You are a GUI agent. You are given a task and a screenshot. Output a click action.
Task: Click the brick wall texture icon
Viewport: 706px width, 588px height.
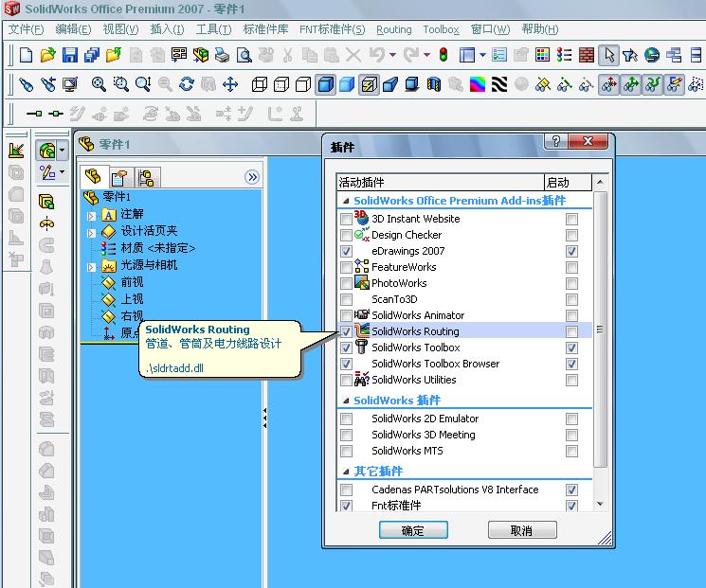(x=587, y=55)
